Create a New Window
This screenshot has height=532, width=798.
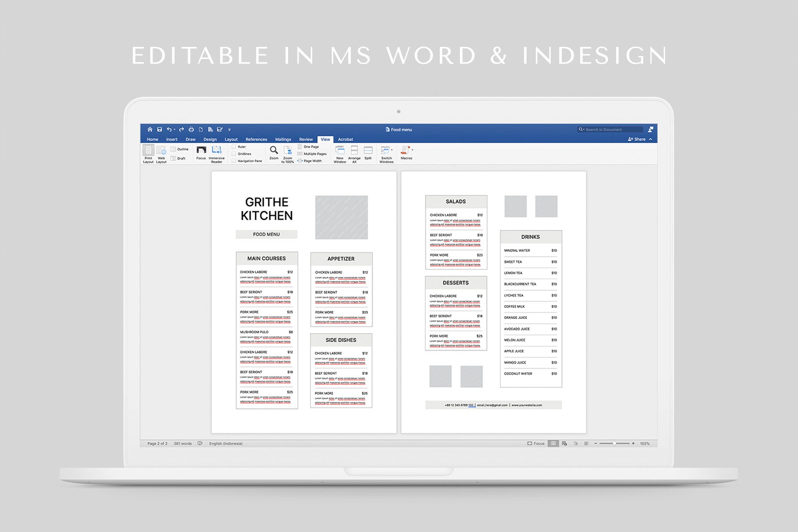(x=340, y=153)
